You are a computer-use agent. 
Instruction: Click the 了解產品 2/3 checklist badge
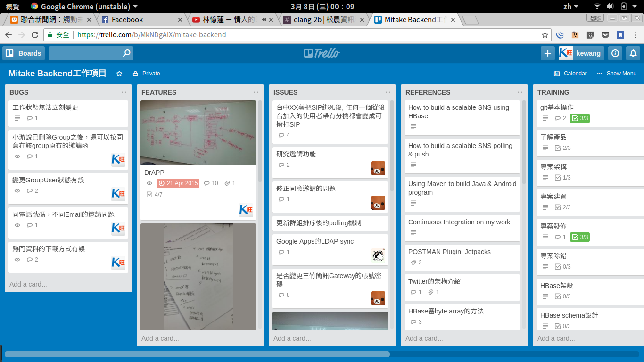(x=563, y=148)
